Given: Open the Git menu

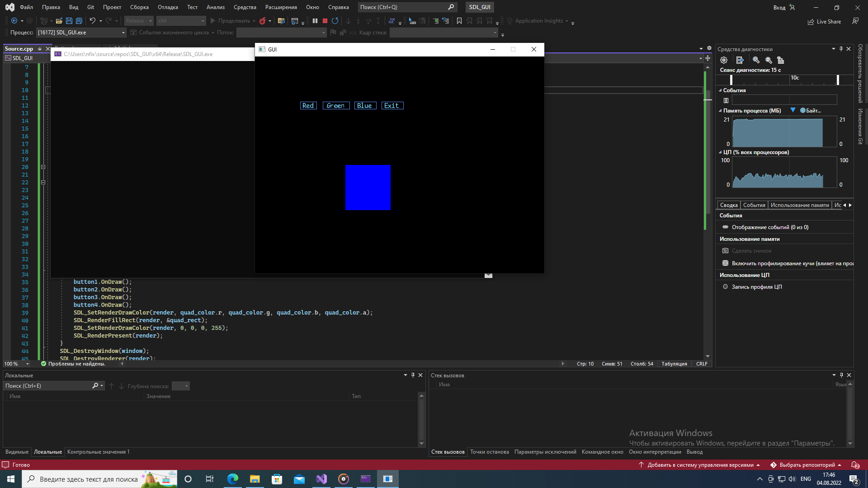Looking at the screenshot, I should click(x=90, y=7).
